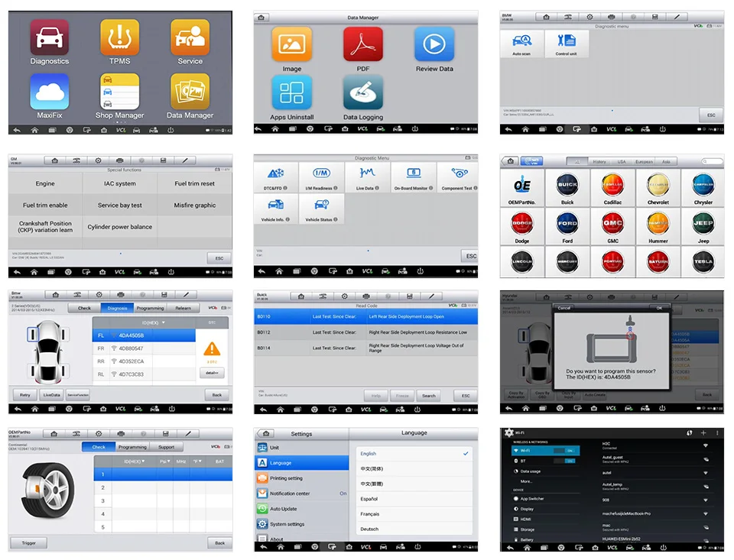The height and width of the screenshot is (560, 734).
Task: Select the Control unit option
Action: [x=567, y=44]
